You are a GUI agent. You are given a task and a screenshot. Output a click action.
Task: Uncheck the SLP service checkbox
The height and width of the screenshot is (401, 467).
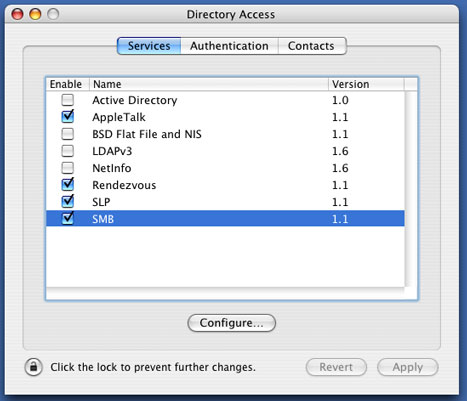click(68, 201)
